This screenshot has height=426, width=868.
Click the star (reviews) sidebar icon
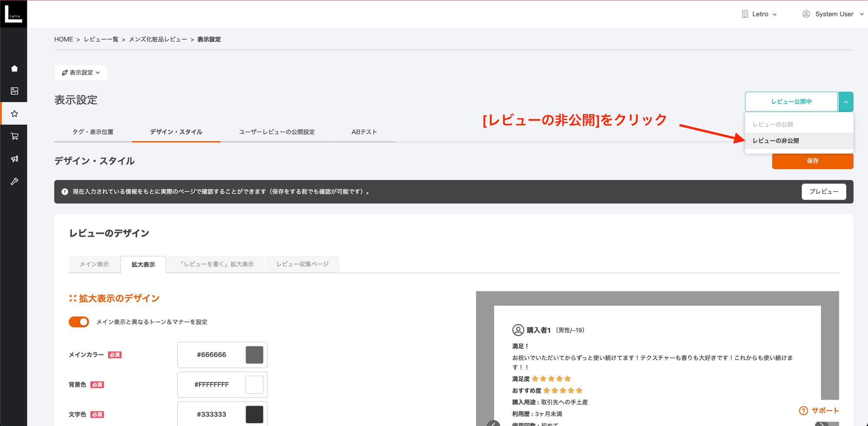14,113
